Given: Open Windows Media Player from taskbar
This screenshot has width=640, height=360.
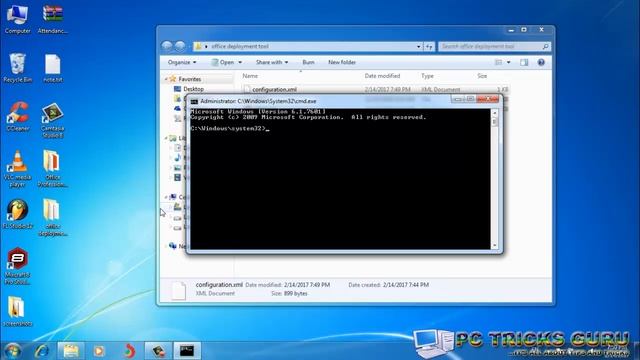Looking at the screenshot, I should pos(99,351).
